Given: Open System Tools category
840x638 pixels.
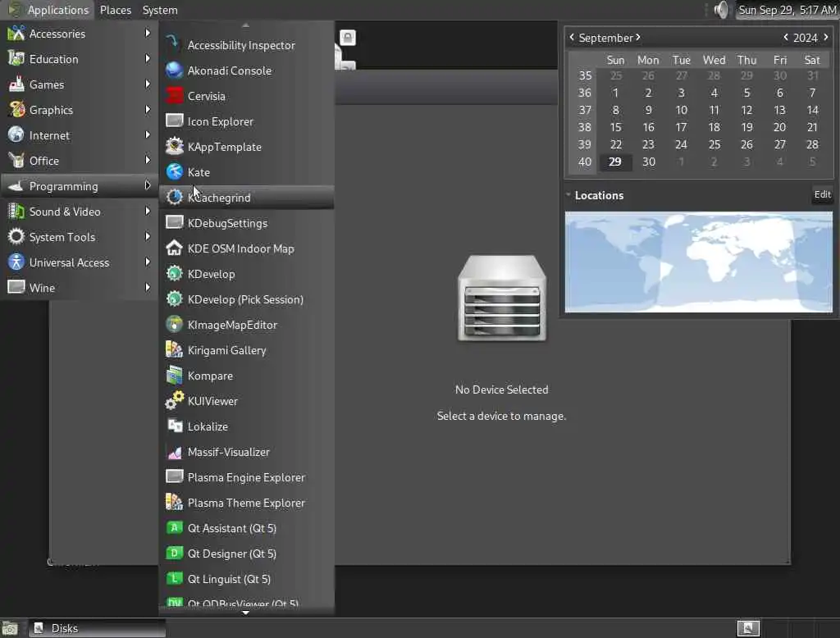Looking at the screenshot, I should [80, 237].
